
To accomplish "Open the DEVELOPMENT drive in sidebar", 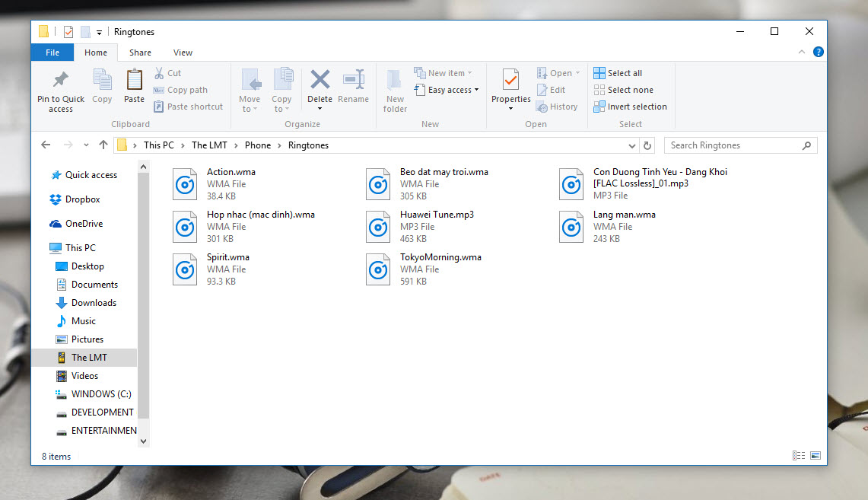I will (x=94, y=412).
